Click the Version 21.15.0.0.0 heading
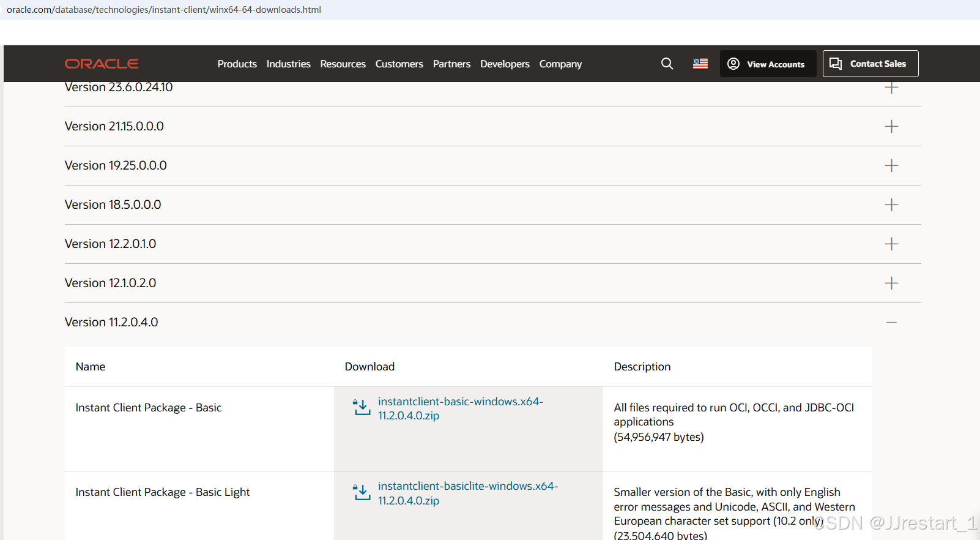Screen dimensions: 980x540 tap(114, 126)
